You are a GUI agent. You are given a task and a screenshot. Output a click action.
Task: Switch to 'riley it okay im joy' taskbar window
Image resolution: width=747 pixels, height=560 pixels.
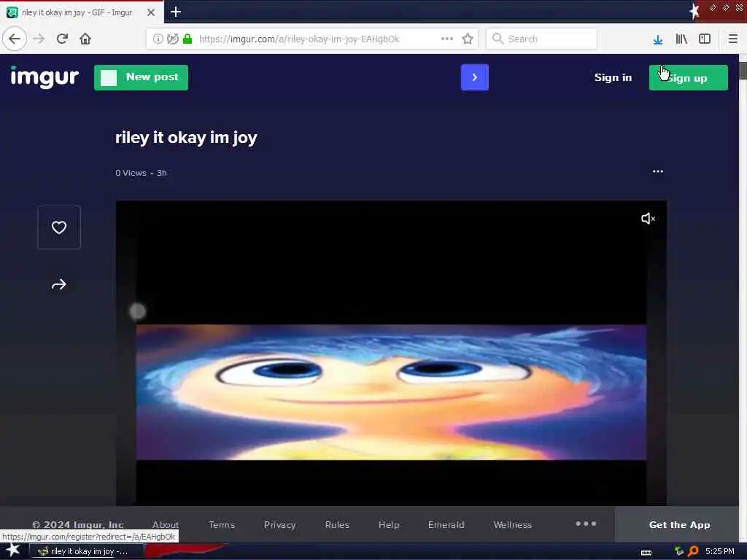87,551
